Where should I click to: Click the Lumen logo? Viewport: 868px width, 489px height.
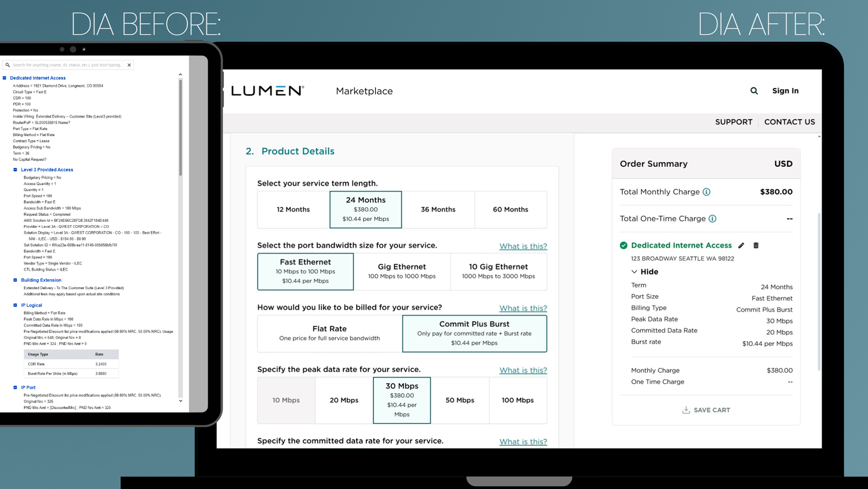[x=266, y=91]
